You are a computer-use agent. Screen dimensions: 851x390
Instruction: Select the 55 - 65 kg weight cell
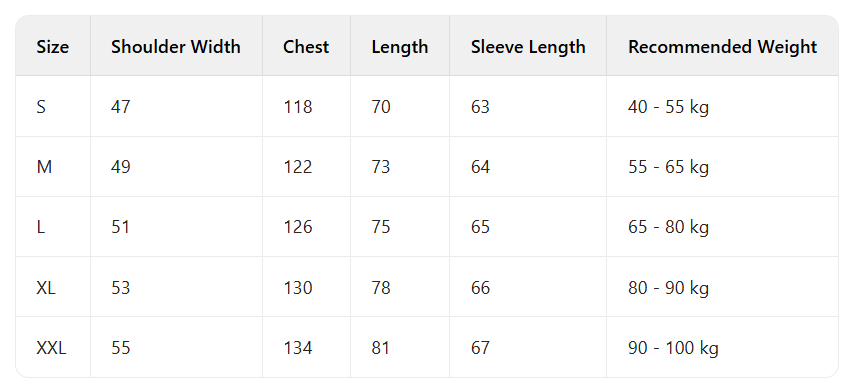(x=669, y=168)
